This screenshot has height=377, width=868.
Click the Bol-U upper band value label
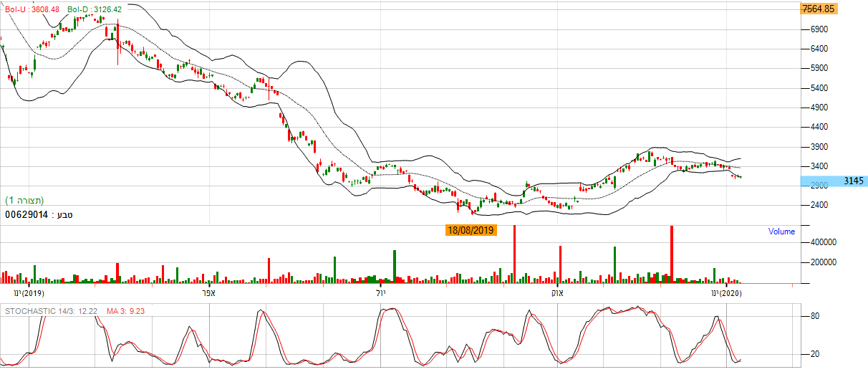coord(33,9)
